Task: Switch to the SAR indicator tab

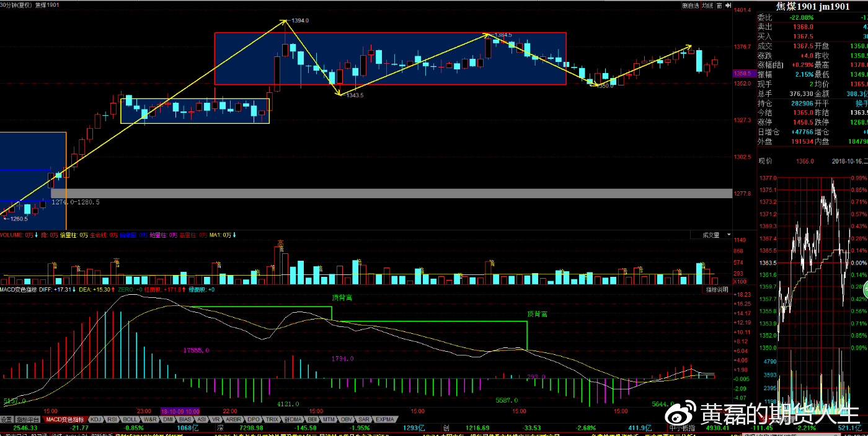Action: pos(364,419)
